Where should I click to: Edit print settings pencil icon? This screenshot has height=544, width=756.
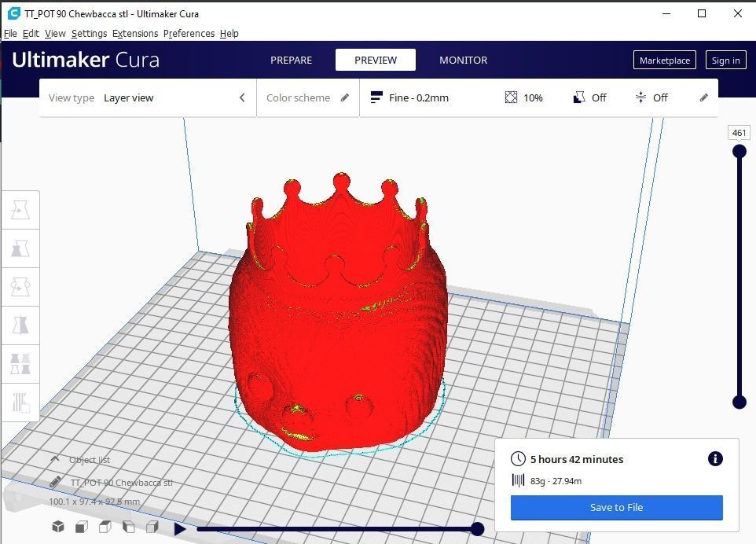tap(704, 97)
